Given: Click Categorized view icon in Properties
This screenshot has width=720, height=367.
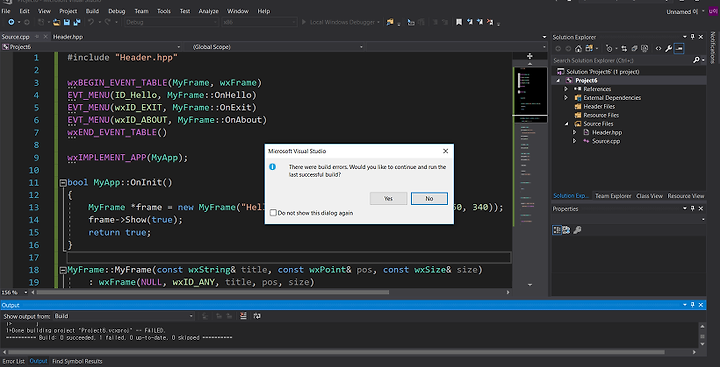Looking at the screenshot, I should click(557, 230).
